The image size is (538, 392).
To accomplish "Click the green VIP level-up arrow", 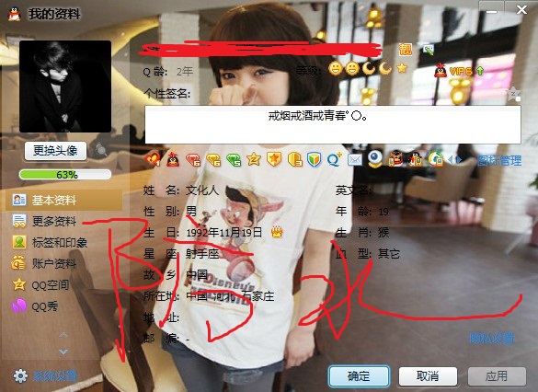I will 480,71.
